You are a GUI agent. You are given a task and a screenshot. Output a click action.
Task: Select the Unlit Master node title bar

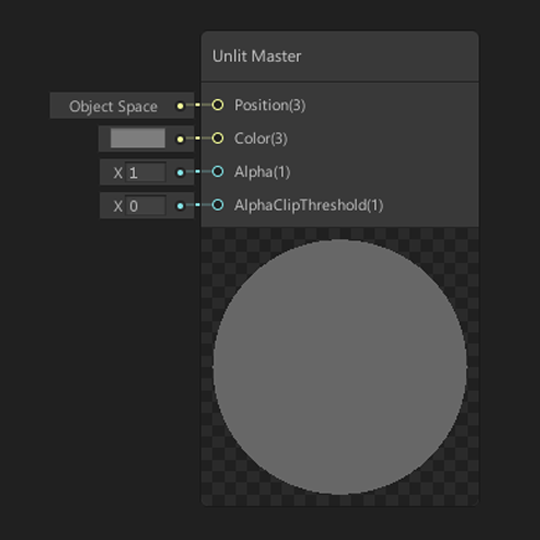tap(340, 56)
